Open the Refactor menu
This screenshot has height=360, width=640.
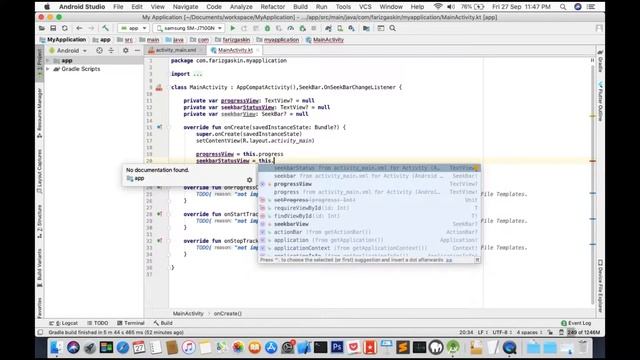coord(273,7)
